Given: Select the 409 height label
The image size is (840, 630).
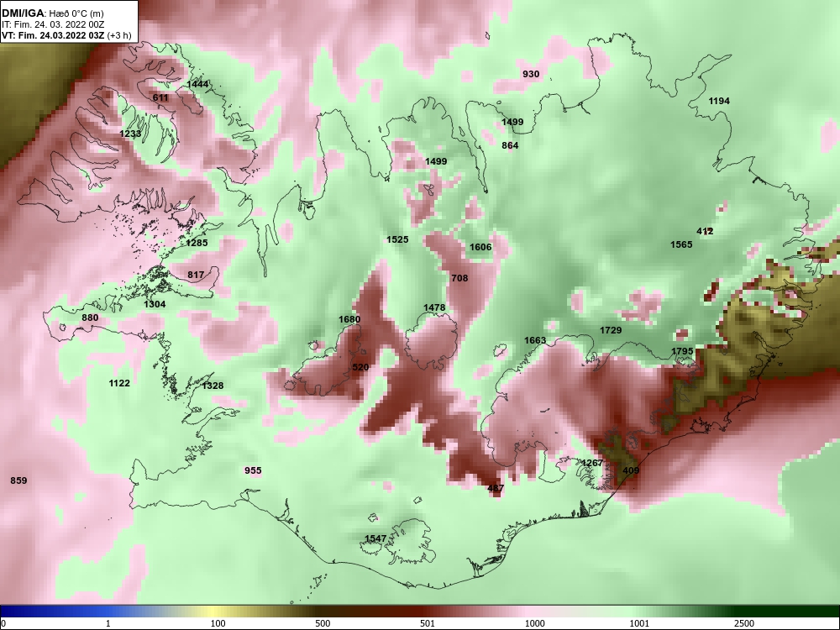Looking at the screenshot, I should [631, 471].
